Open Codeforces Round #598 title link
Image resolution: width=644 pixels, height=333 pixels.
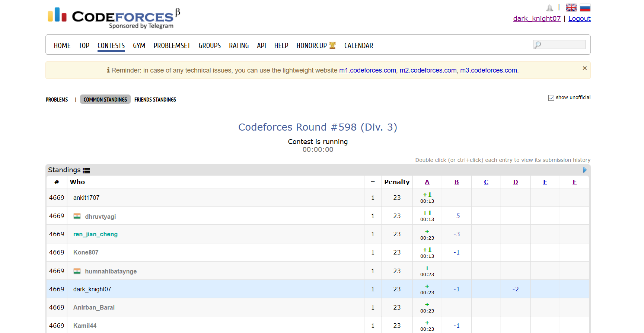tap(318, 127)
